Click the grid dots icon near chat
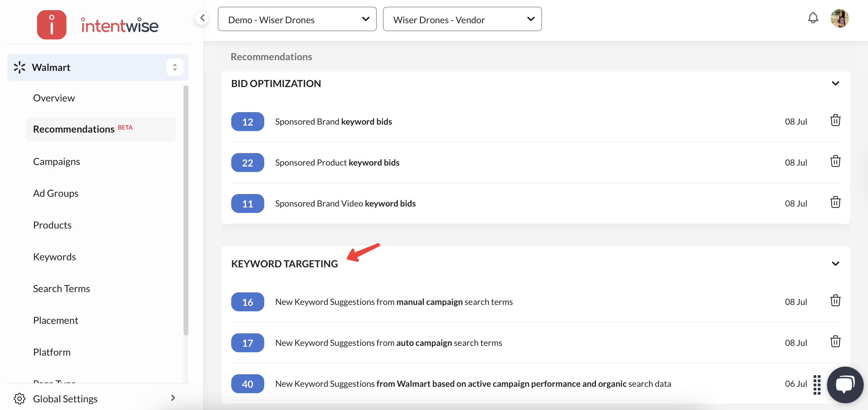 817,385
